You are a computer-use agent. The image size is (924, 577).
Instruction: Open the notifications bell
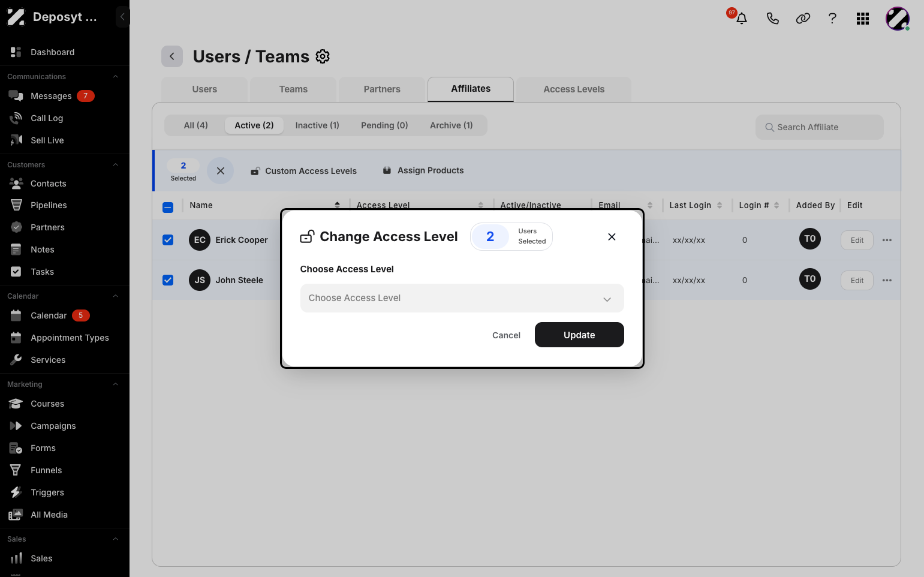(741, 19)
